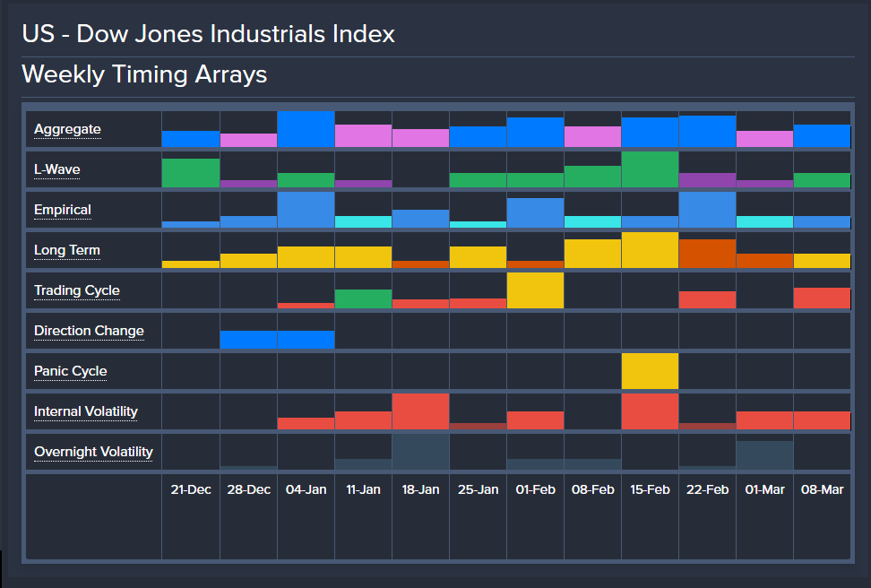Select the yellow Trading Cycle bar for 01-Feb
This screenshot has height=588, width=871.
coord(536,290)
